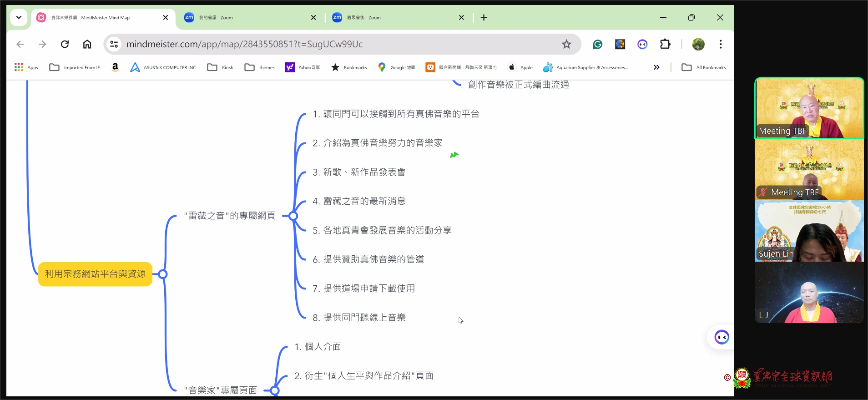Show more bookmarks via double chevron

(x=656, y=67)
